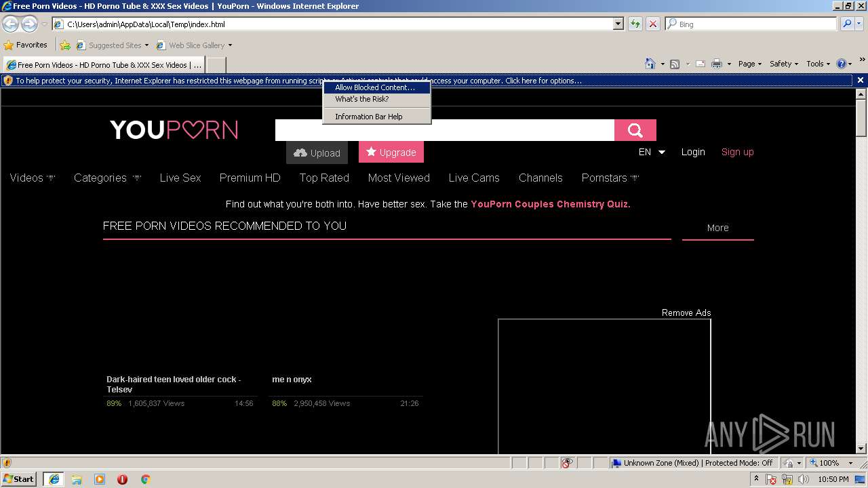Show hidden system tray icons

click(x=756, y=479)
